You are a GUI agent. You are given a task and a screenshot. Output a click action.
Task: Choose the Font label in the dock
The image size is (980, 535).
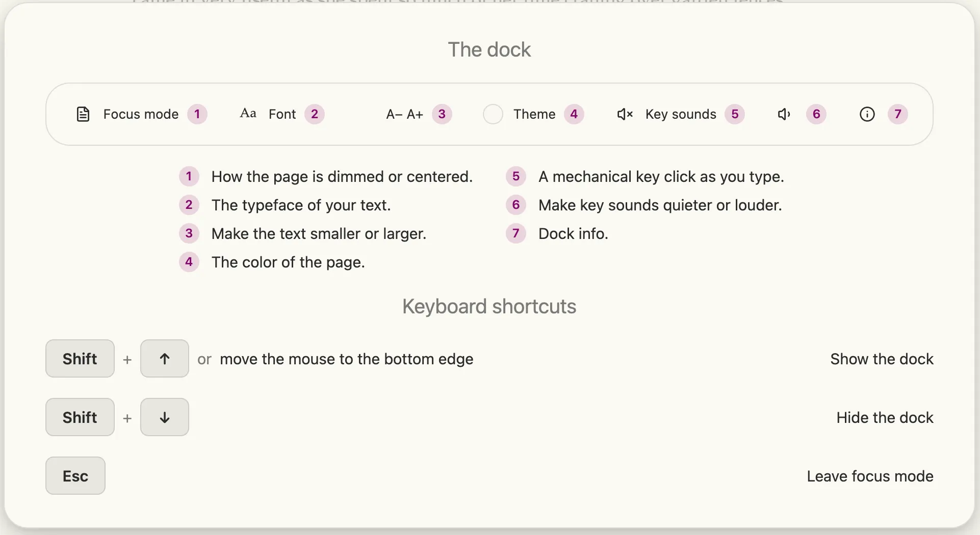tap(282, 114)
